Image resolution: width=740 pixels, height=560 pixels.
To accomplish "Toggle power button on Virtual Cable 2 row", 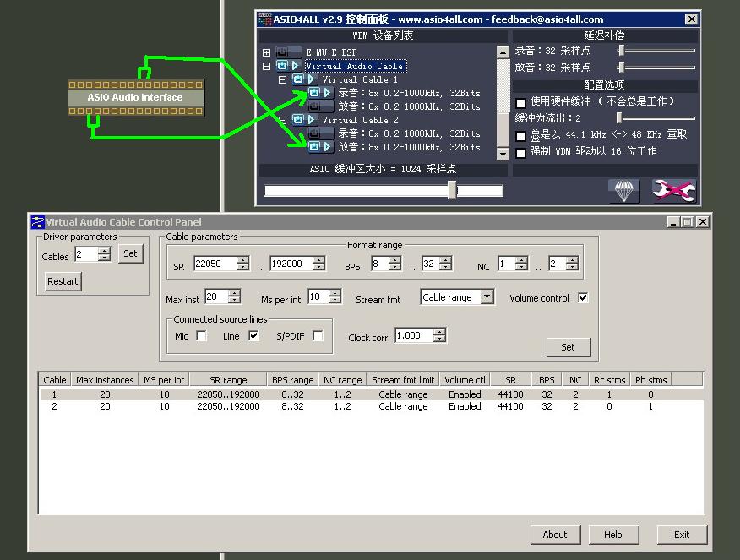I will point(298,120).
